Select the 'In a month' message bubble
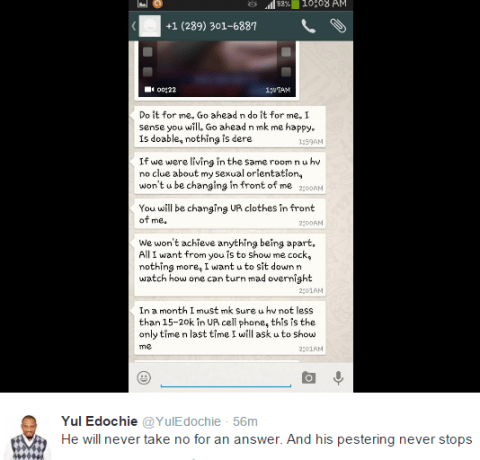 coord(230,328)
